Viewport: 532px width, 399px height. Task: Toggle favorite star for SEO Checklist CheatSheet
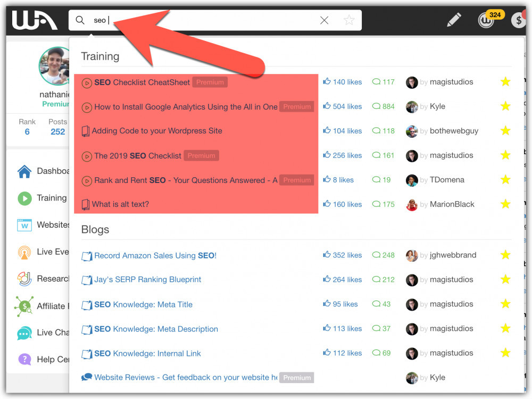point(505,81)
